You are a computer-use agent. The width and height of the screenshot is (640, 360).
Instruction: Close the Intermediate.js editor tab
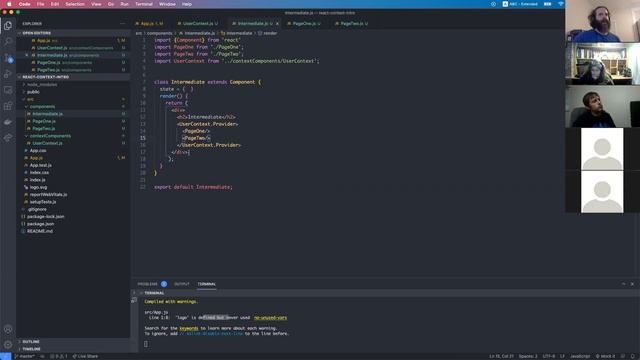click(277, 24)
